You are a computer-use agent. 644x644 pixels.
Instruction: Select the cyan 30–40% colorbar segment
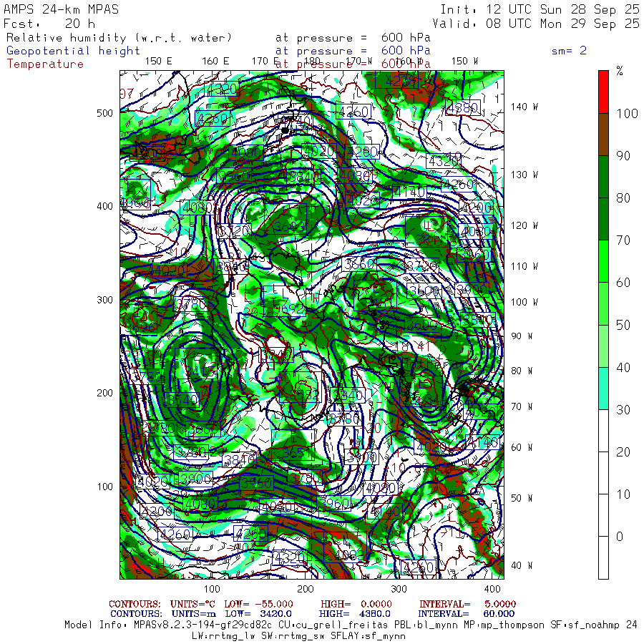click(603, 388)
